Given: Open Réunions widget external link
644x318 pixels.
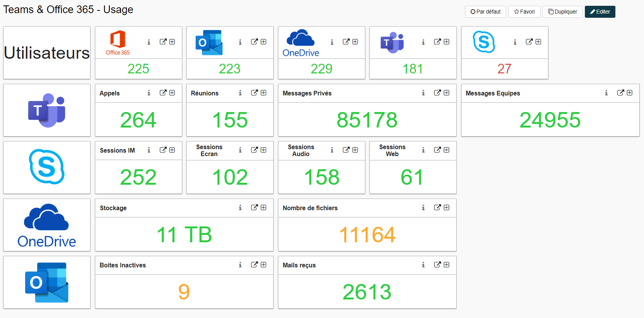Looking at the screenshot, I should click(254, 93).
